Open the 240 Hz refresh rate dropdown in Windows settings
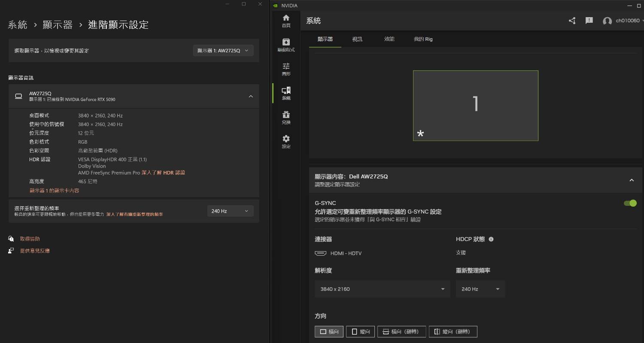Image resolution: width=644 pixels, height=343 pixels. pyautogui.click(x=230, y=211)
